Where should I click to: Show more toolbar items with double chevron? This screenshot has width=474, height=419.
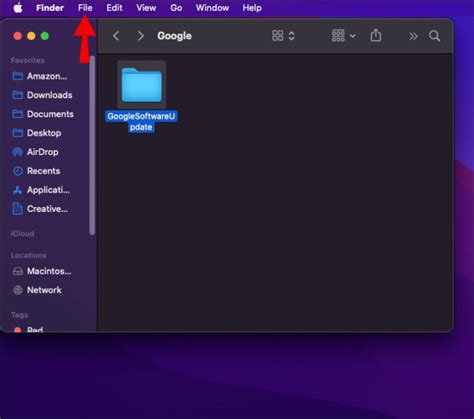413,36
